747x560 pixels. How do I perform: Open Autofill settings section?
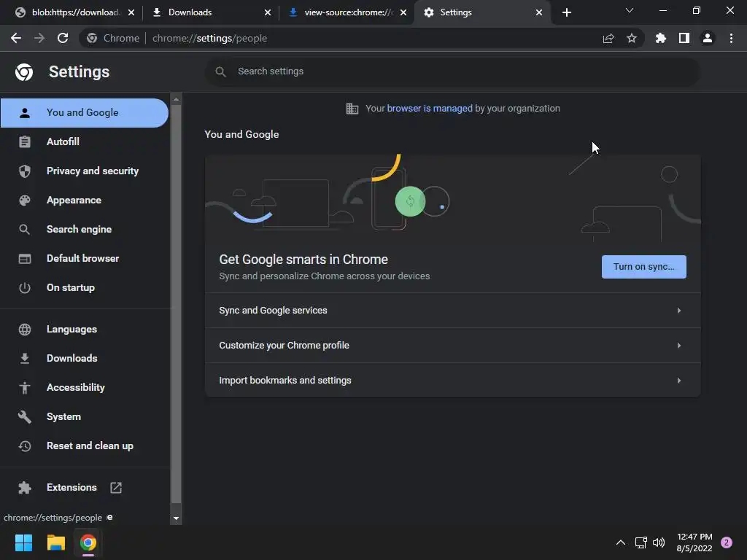85,142
